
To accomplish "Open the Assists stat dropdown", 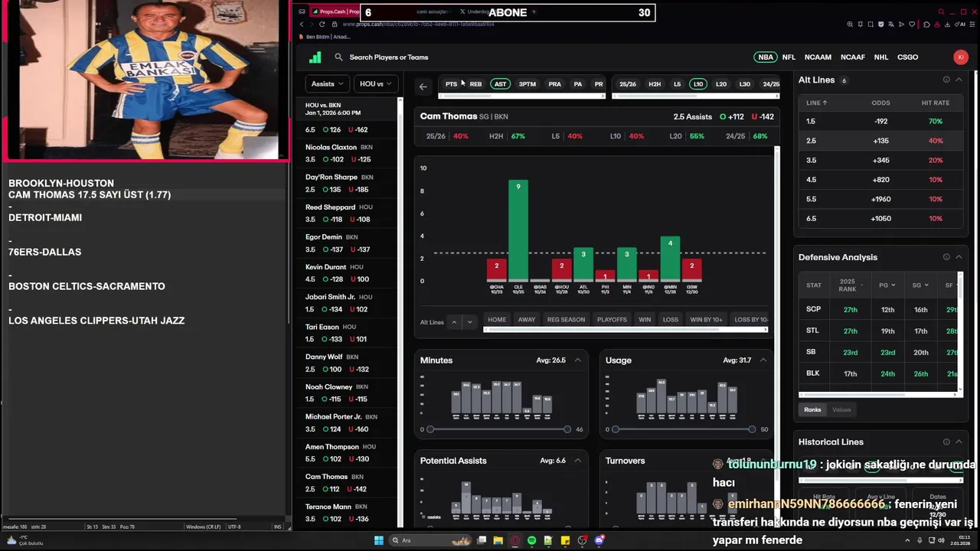I will [x=327, y=84].
